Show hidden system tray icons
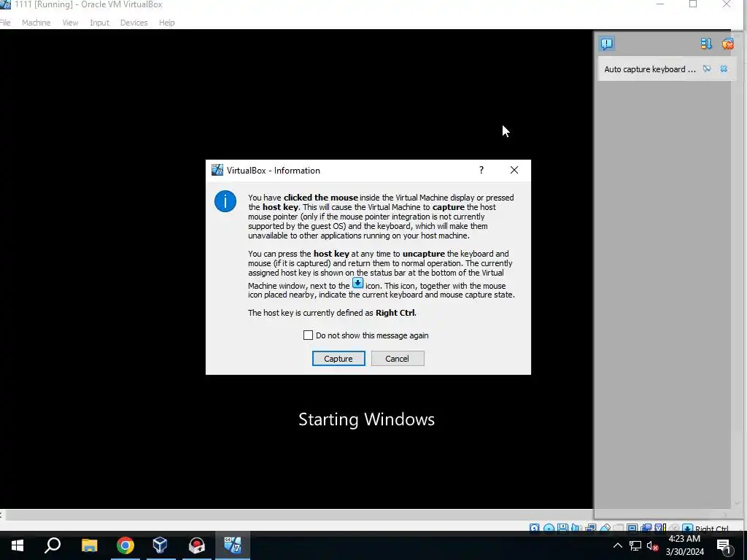Viewport: 747px width, 560px height. pos(617,545)
